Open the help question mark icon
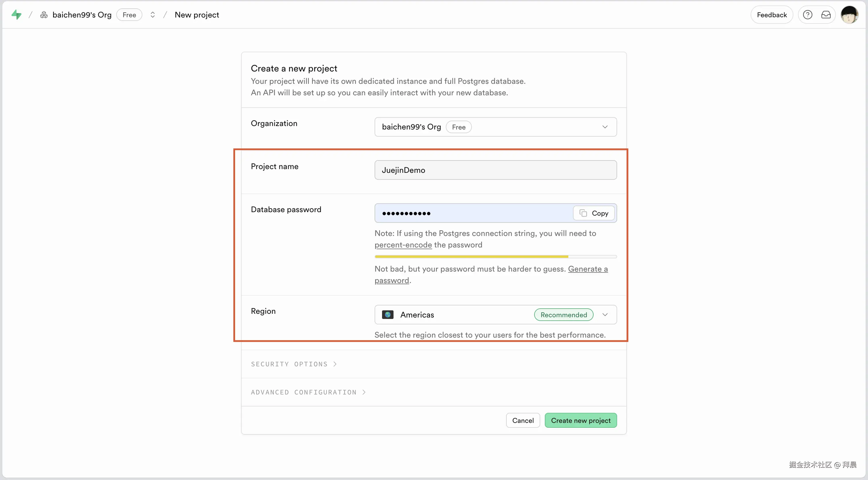 coord(807,14)
